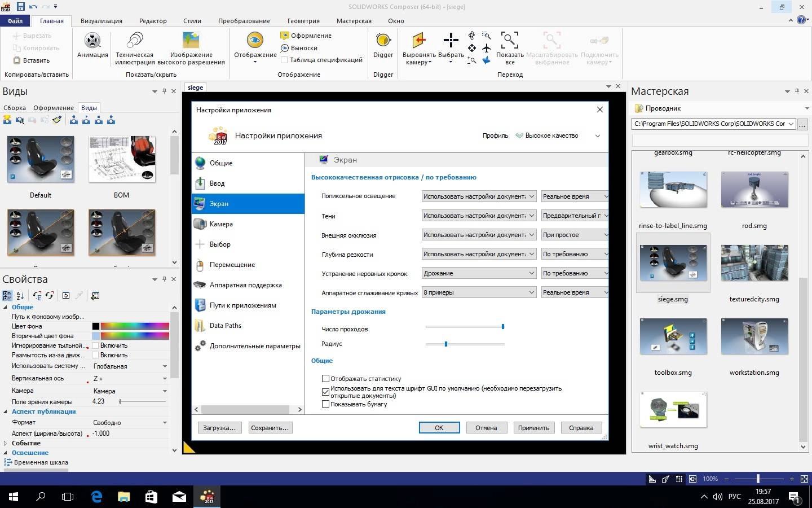Click Справка button
Image resolution: width=812 pixels, height=508 pixels.
coord(581,428)
